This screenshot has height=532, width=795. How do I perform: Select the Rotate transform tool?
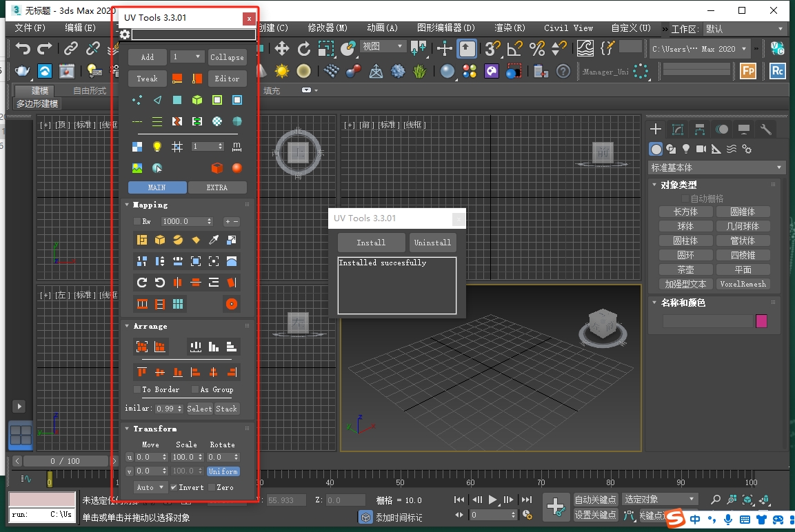[303, 49]
